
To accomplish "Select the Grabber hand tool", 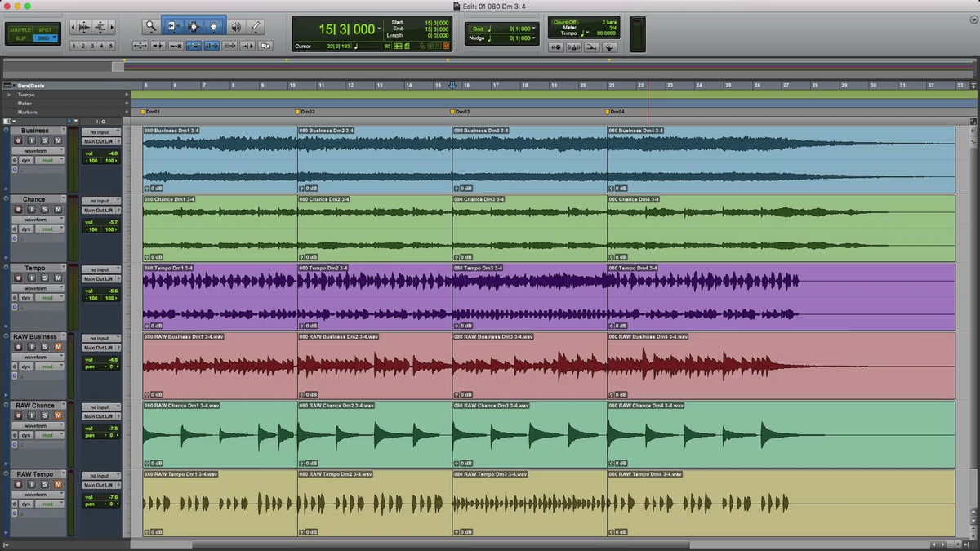I will click(x=215, y=27).
